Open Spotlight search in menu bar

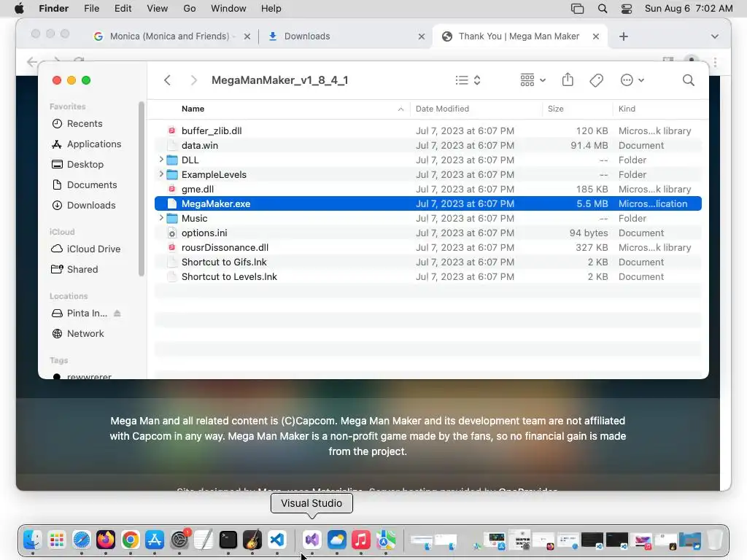click(x=602, y=9)
